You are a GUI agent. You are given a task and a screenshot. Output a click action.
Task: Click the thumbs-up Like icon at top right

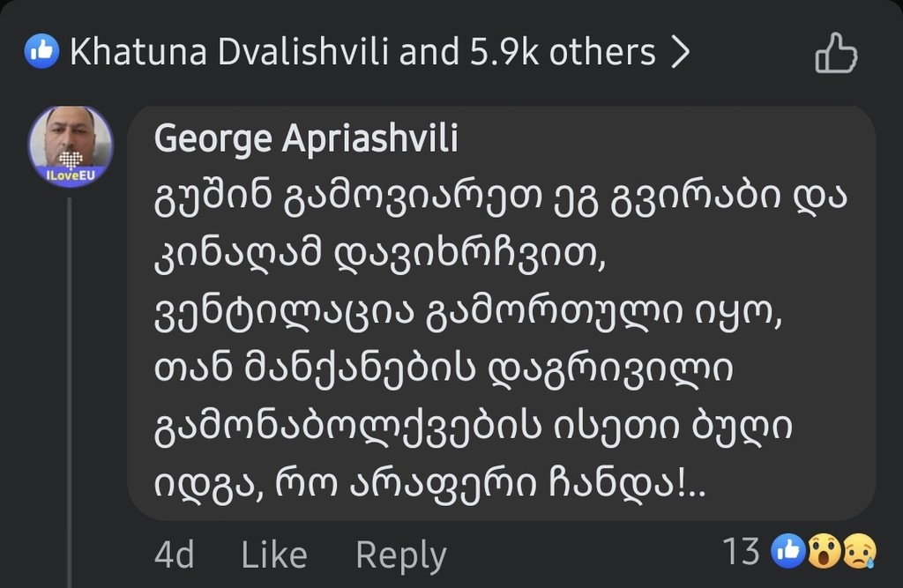(835, 53)
